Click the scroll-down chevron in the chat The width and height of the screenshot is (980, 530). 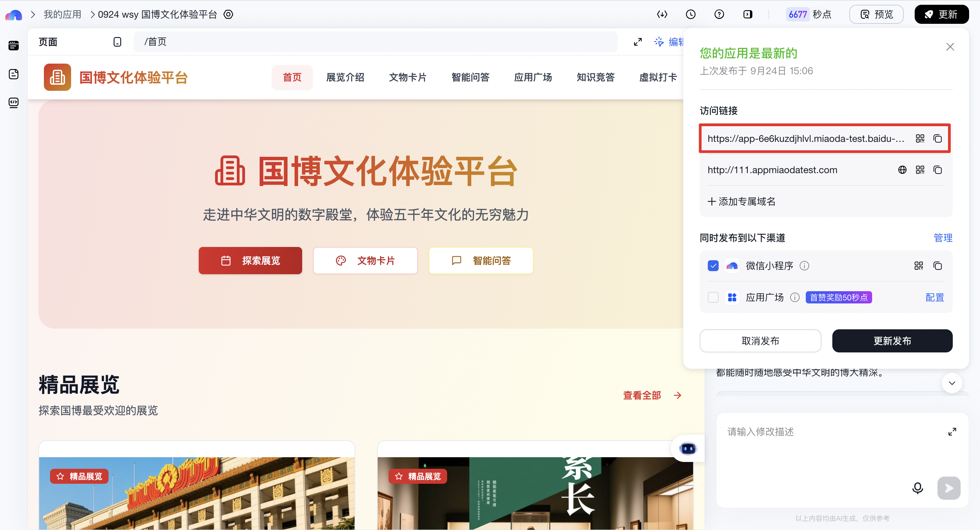952,383
